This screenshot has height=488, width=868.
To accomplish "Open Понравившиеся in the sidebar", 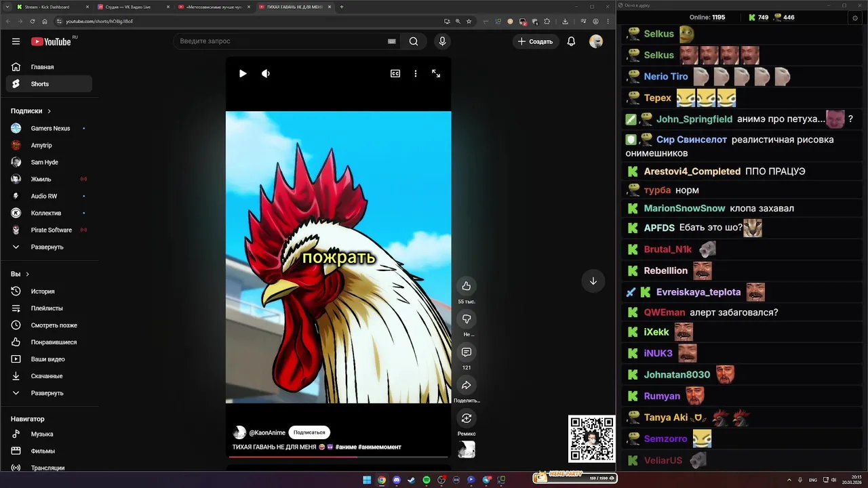I will tap(49, 342).
